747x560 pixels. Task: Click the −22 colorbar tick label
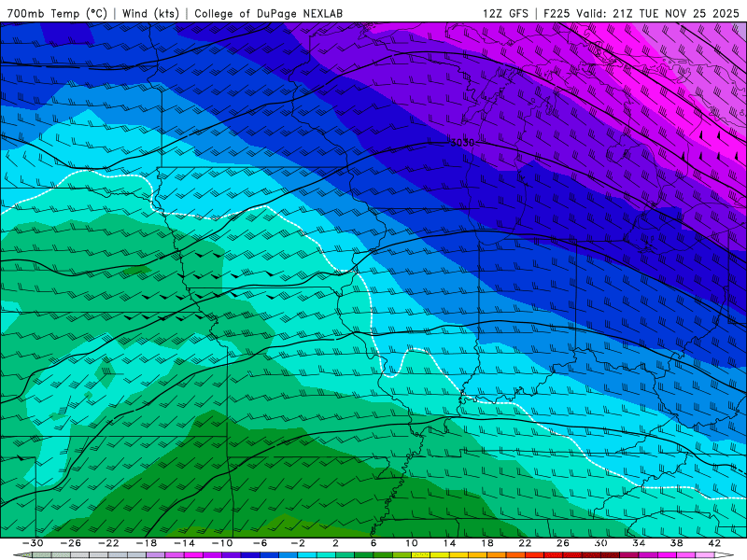point(108,543)
